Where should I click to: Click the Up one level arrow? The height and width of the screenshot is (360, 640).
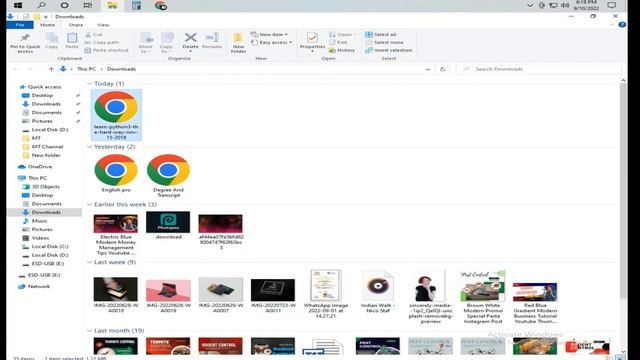pyautogui.click(x=51, y=69)
